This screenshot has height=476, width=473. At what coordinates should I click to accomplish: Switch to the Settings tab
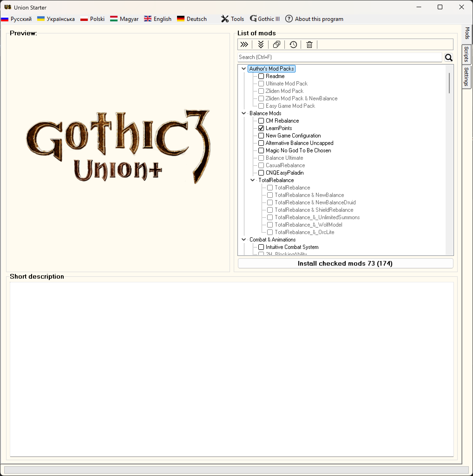point(466,77)
